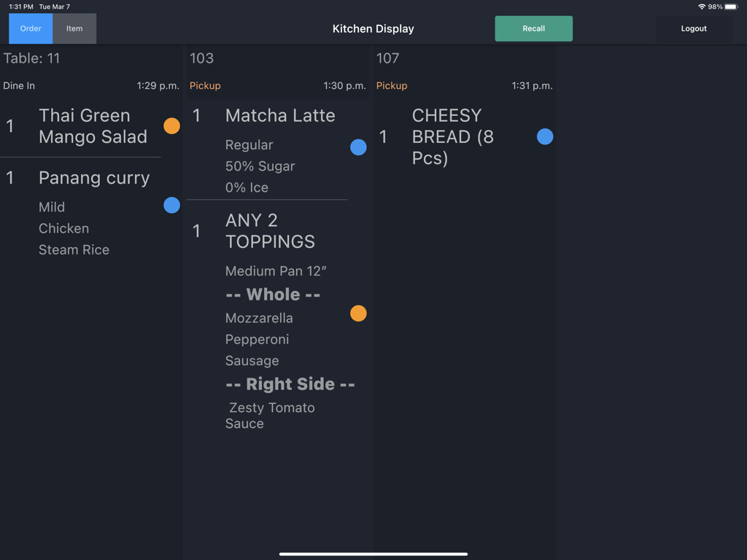
Task: Tap the orange status dot on ANY 2 TOPPINGS
Action: point(358,313)
